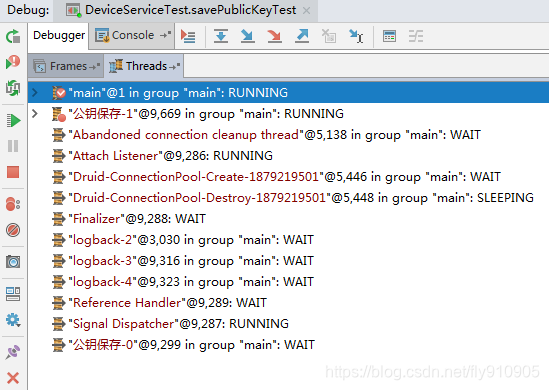
Task: Click the thread dump camera icon
Action: [x=13, y=262]
